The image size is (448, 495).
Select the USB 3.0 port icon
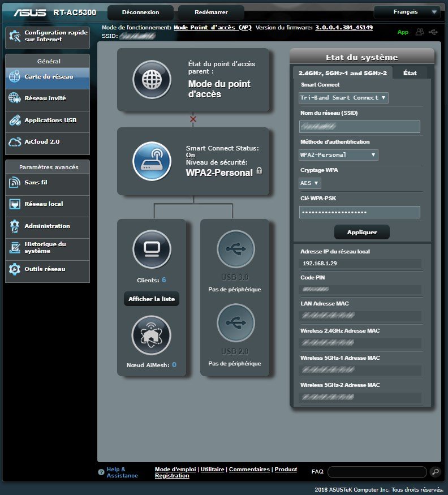(236, 249)
